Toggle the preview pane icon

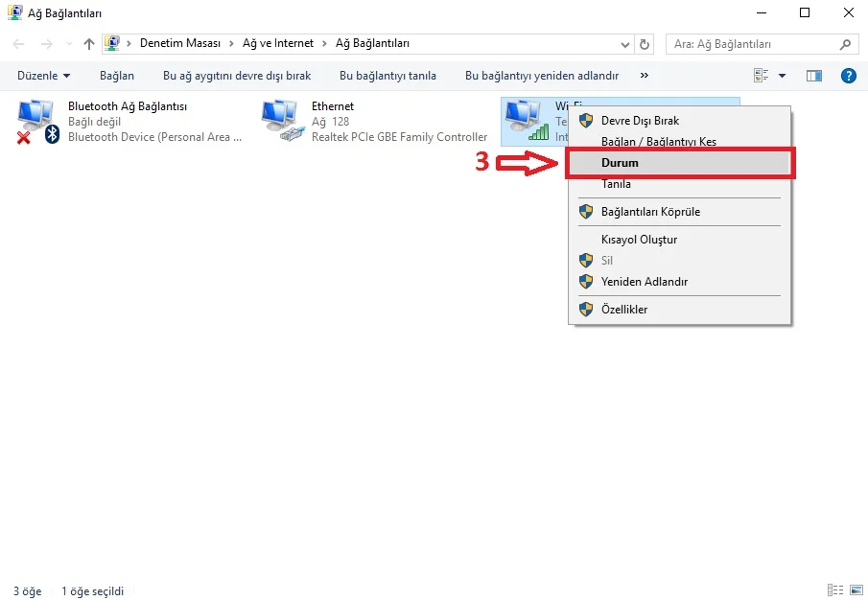coord(814,76)
